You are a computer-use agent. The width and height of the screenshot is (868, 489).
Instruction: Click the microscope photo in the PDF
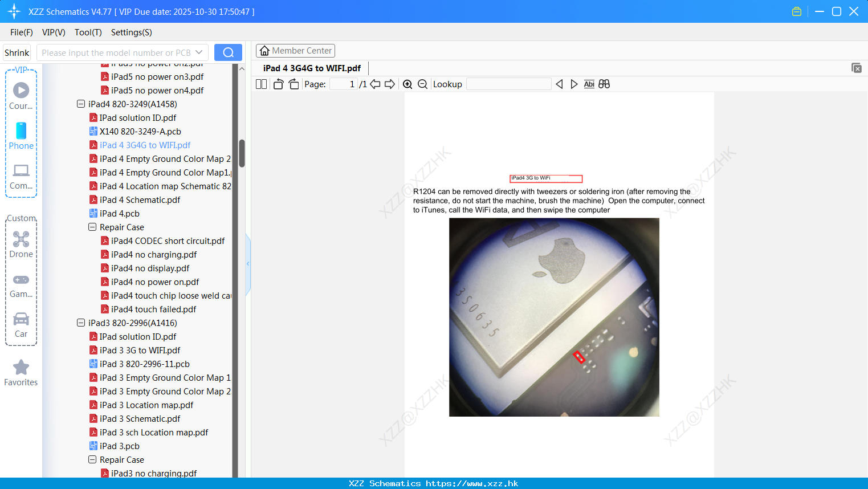[554, 317]
